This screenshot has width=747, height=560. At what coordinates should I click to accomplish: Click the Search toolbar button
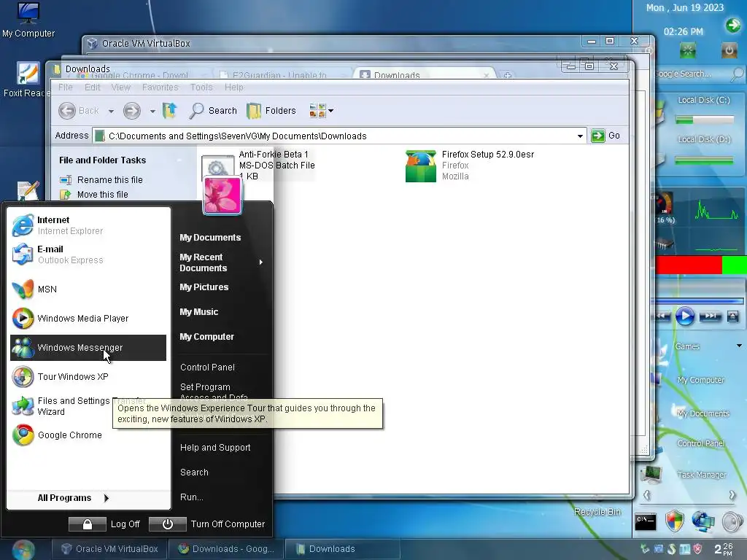pyautogui.click(x=213, y=111)
